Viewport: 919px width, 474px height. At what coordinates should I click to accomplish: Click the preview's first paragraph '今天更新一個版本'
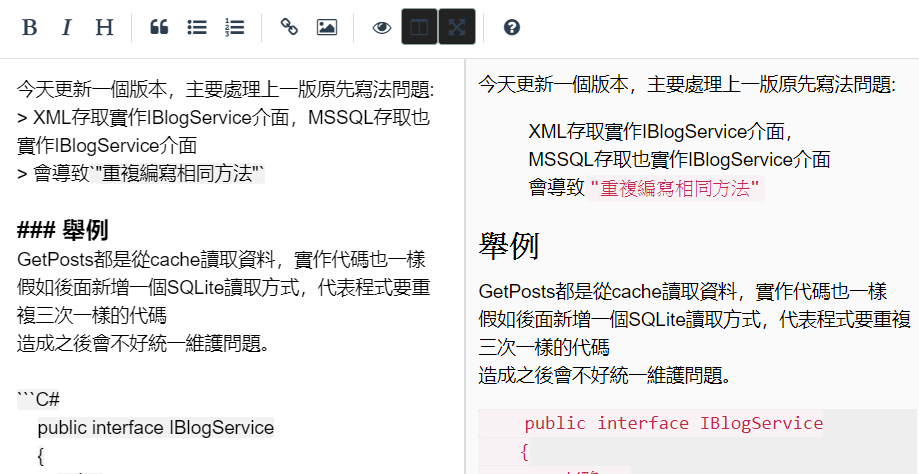click(x=687, y=84)
